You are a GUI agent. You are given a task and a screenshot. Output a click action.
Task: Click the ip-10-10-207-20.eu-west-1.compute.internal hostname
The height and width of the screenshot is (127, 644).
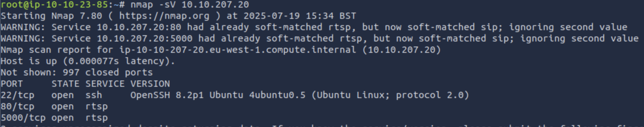point(238,50)
